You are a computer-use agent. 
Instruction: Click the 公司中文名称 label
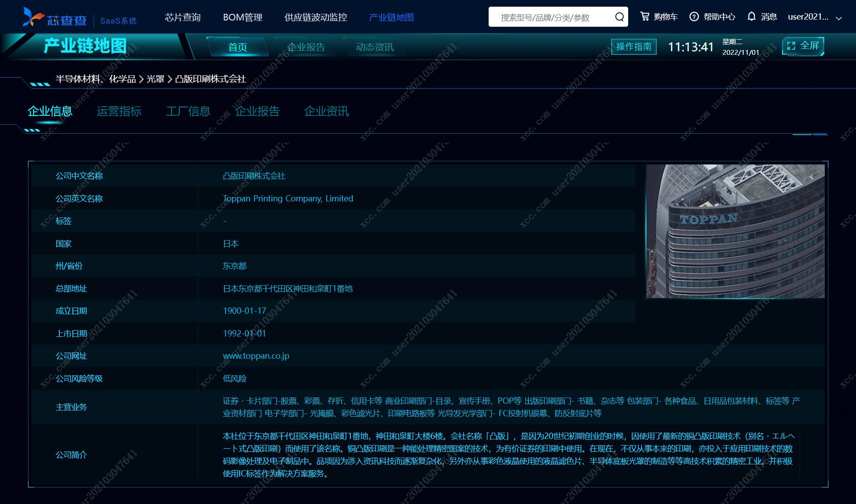pos(79,176)
